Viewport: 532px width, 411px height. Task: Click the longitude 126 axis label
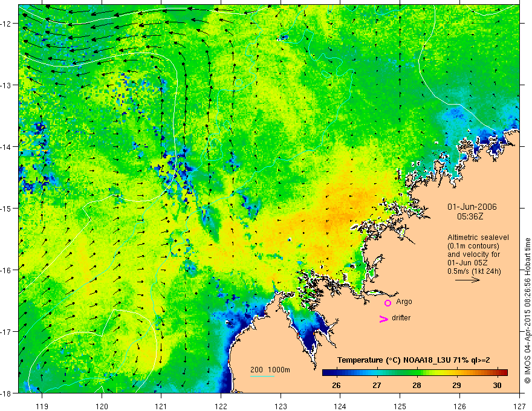tap(459, 406)
